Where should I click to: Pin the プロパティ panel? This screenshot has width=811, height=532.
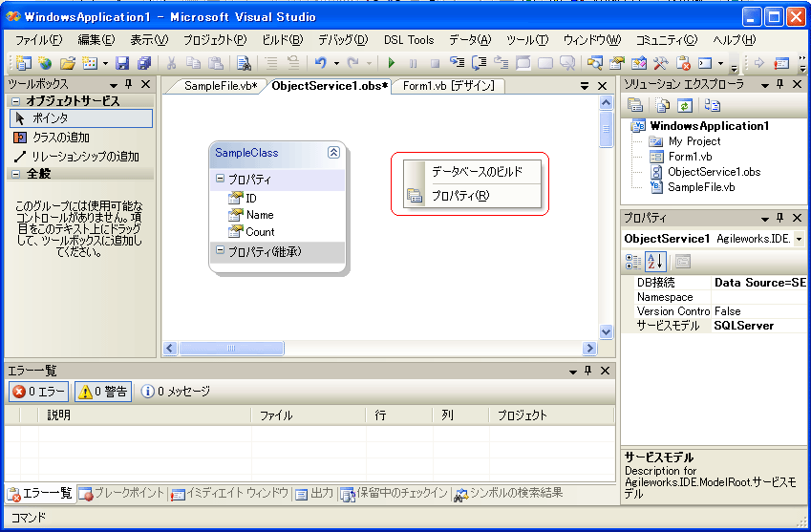(780, 218)
